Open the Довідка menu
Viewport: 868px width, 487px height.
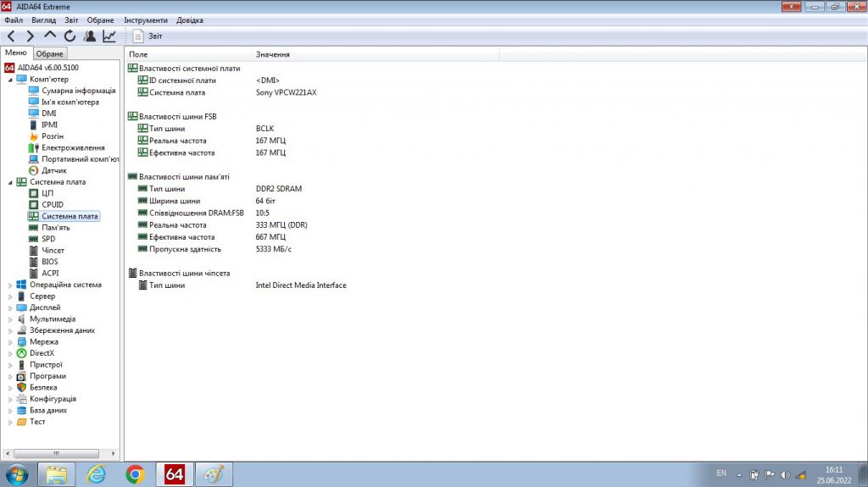(x=190, y=20)
